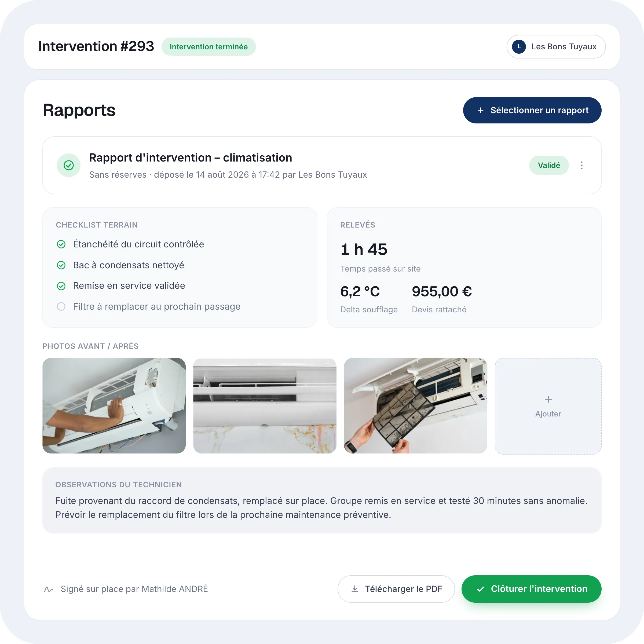This screenshot has height=644, width=644.
Task: Click the signature squiggle icon
Action: click(x=48, y=589)
